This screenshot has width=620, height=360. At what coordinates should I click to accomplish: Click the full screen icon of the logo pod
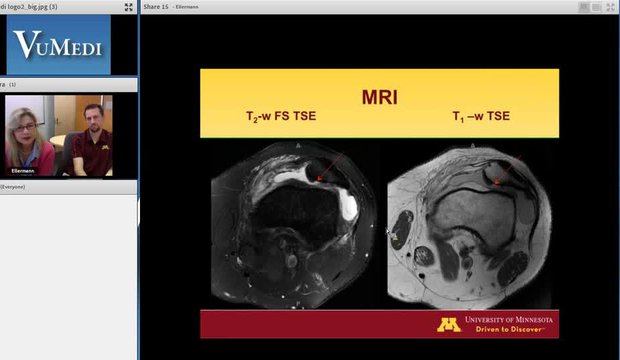coord(129,7)
